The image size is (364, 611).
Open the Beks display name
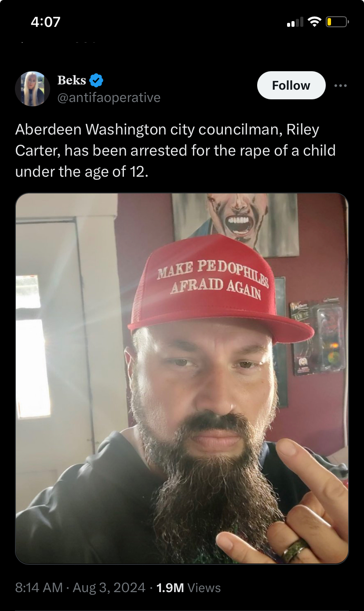click(x=72, y=80)
